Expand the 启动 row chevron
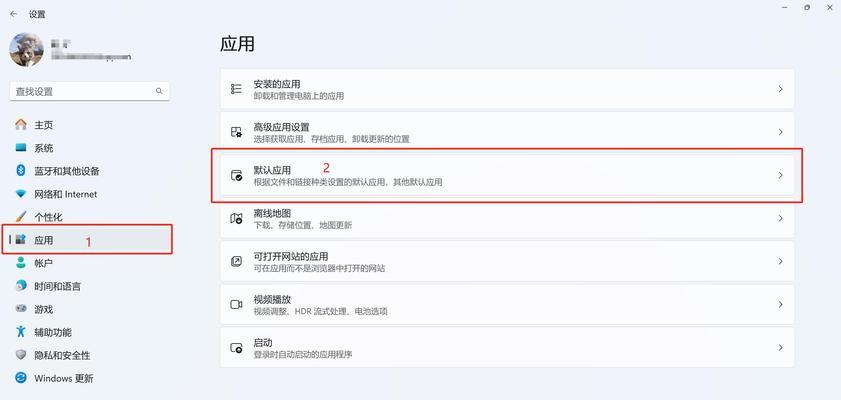Screen dimensions: 841x400 click(780, 347)
